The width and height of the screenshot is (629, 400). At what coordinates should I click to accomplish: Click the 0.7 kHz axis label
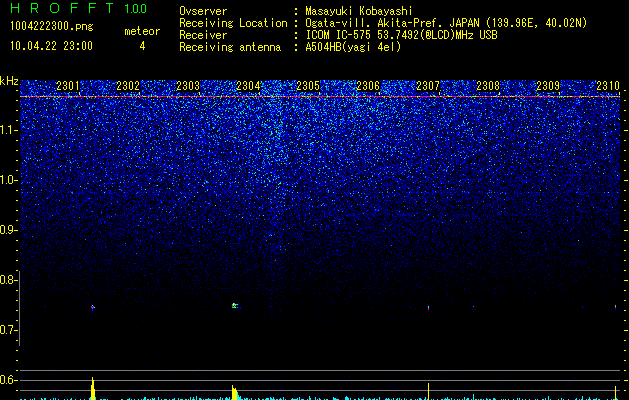tap(8, 330)
